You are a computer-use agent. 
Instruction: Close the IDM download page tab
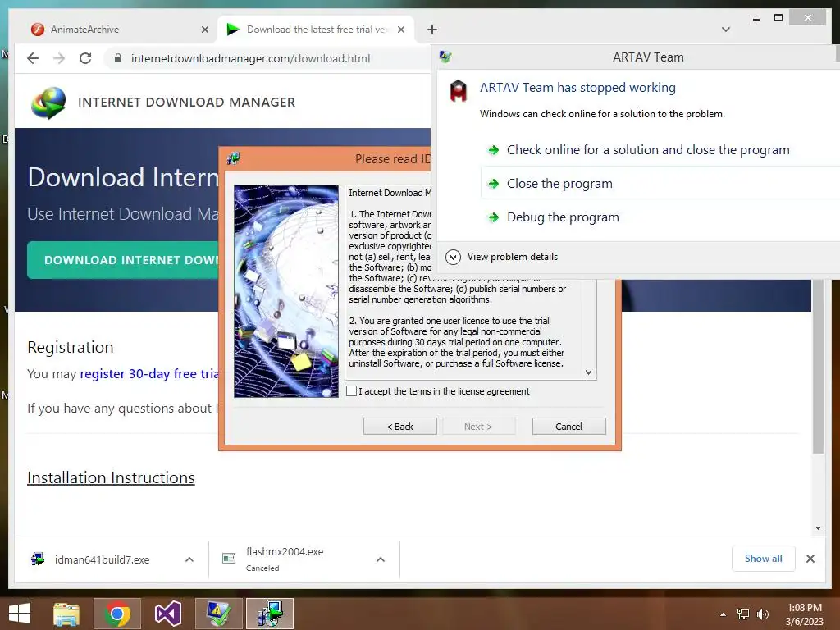pyautogui.click(x=400, y=30)
